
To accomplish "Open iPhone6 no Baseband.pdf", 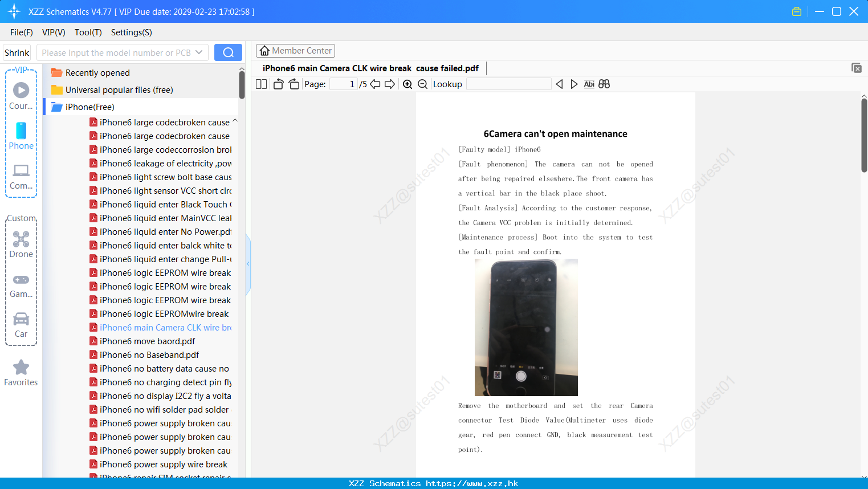I will (x=144, y=355).
